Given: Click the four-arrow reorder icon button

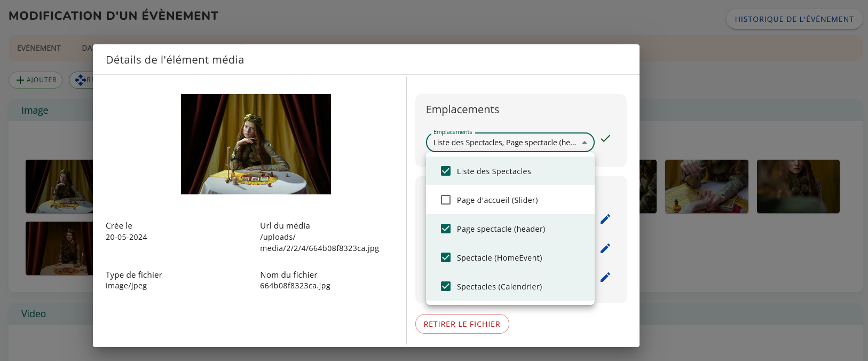Looking at the screenshot, I should coord(81,80).
